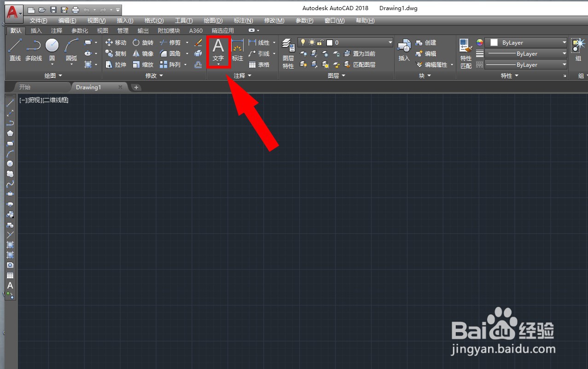Expand the 修改 modify panel
Image resolution: width=588 pixels, height=369 pixels.
[154, 75]
